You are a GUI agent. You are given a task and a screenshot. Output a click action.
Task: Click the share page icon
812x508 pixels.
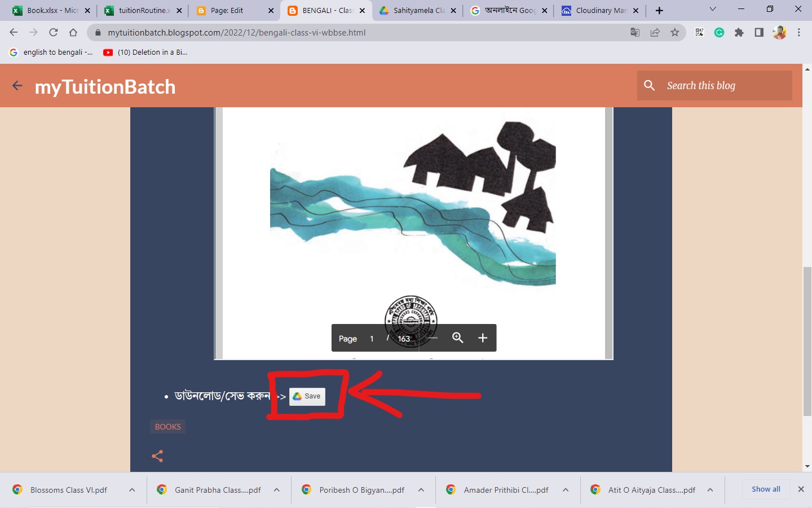coord(655,33)
